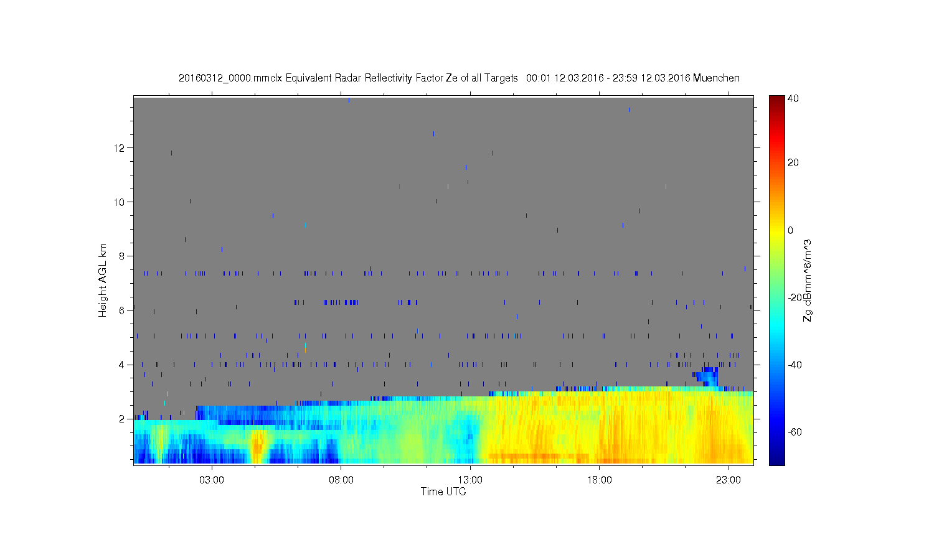Click the 18:00 time tick label
The image size is (934, 560).
coord(599,480)
